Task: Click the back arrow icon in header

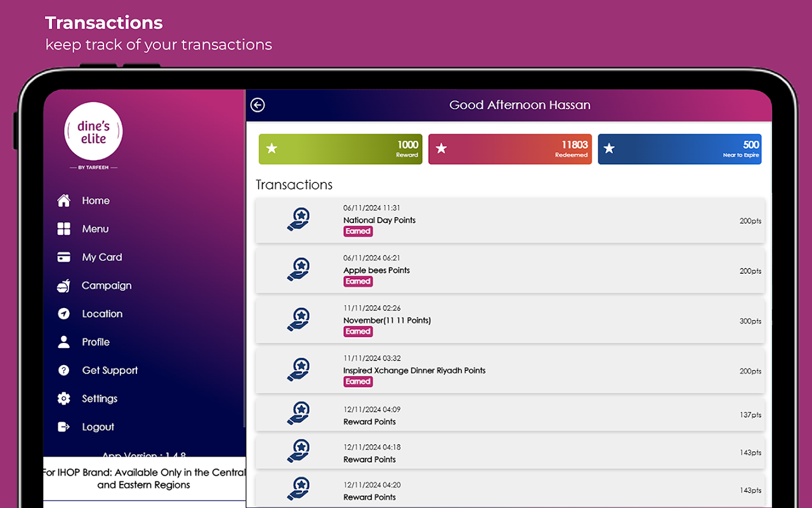Action: click(x=257, y=105)
